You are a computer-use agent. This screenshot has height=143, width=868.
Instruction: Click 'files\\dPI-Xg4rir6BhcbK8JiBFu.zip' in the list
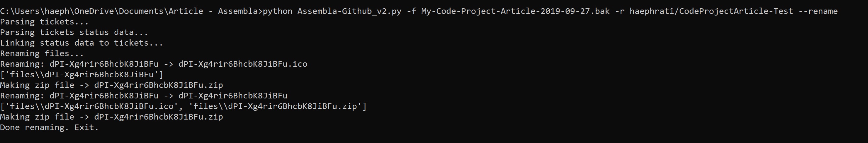tap(275, 106)
